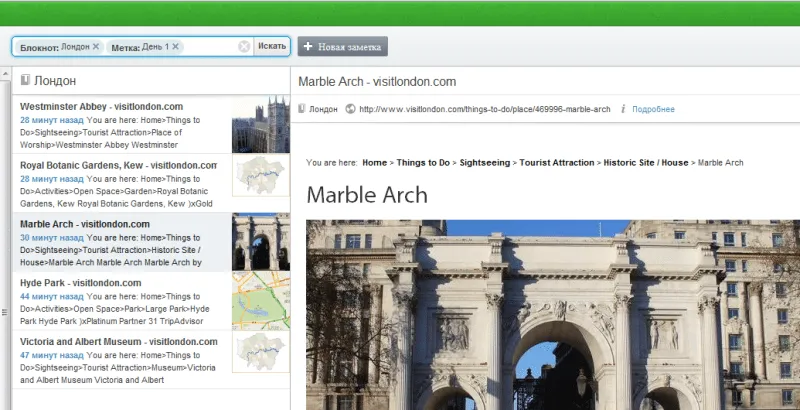This screenshot has width=800, height=410.
Task: Remove the День 1 tag filter
Action: 176,47
